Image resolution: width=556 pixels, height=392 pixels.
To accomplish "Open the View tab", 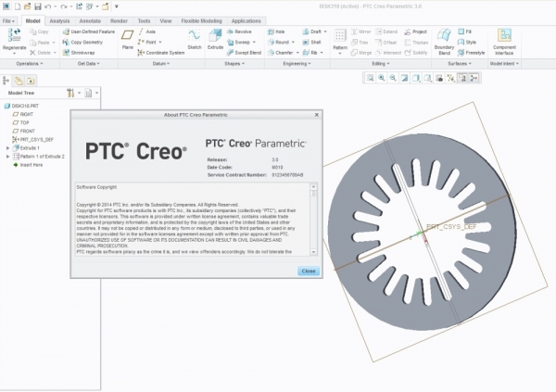I will coord(166,21).
